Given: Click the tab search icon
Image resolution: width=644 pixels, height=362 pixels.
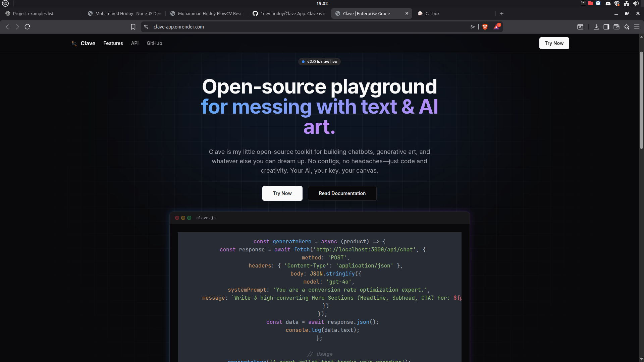Looking at the screenshot, I should [580, 27].
